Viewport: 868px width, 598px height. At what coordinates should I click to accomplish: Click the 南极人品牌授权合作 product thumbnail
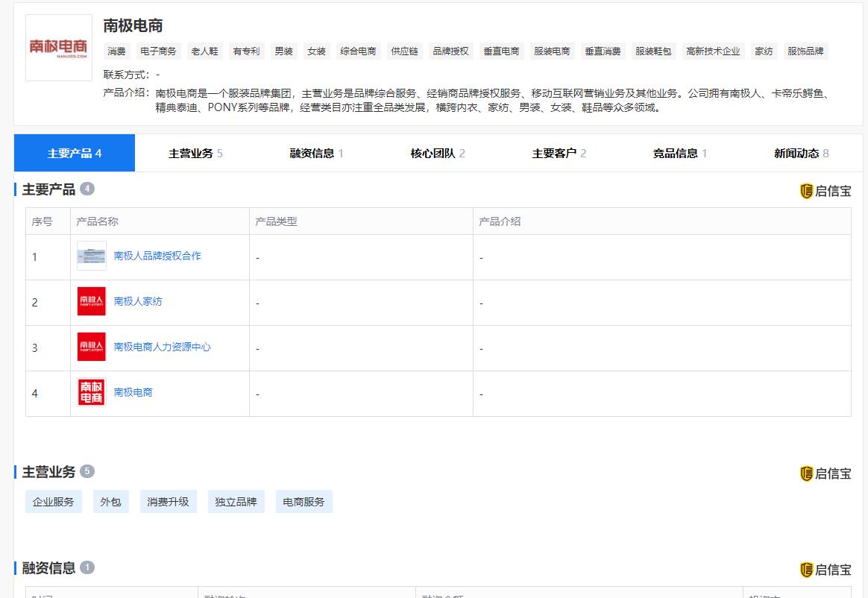[91, 256]
